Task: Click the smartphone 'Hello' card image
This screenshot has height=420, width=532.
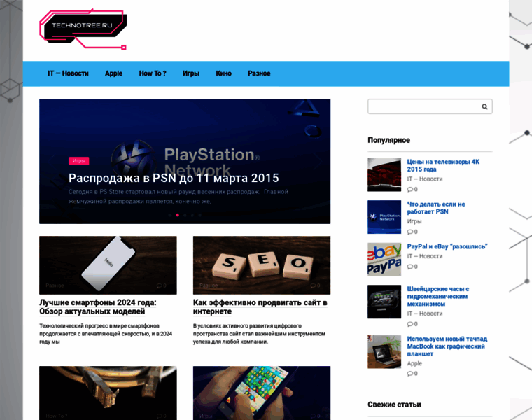Action: pos(108,265)
